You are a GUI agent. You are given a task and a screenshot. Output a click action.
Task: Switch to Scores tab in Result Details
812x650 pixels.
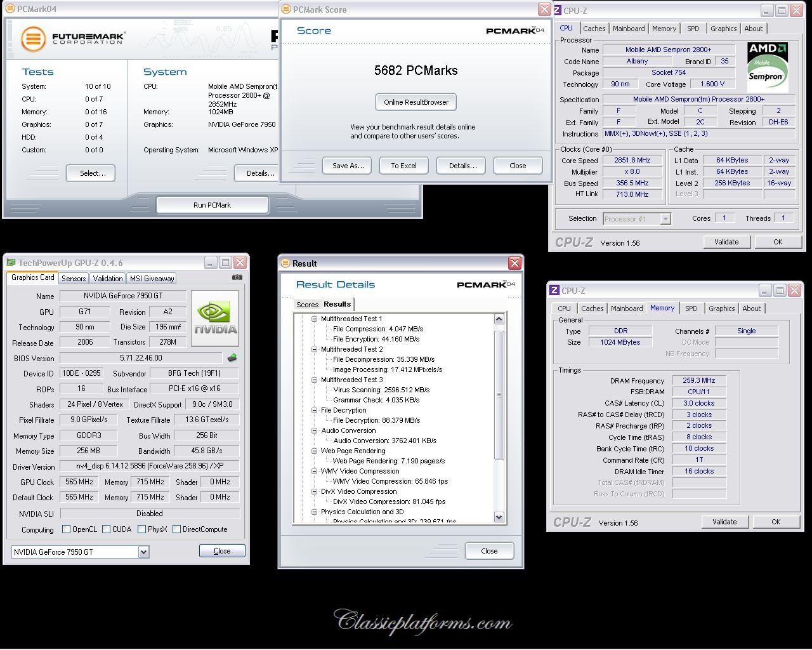[x=308, y=305]
